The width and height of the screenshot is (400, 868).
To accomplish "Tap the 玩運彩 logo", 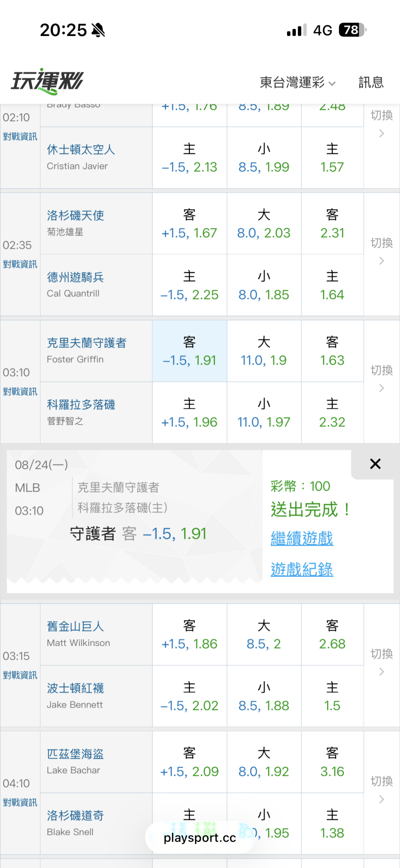I will click(x=47, y=81).
